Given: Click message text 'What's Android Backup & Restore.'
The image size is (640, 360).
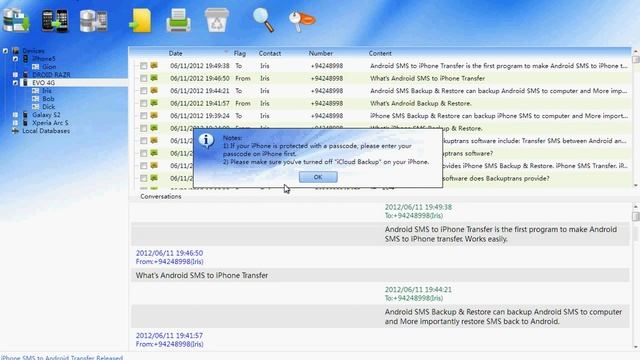Looking at the screenshot, I should tap(421, 103).
